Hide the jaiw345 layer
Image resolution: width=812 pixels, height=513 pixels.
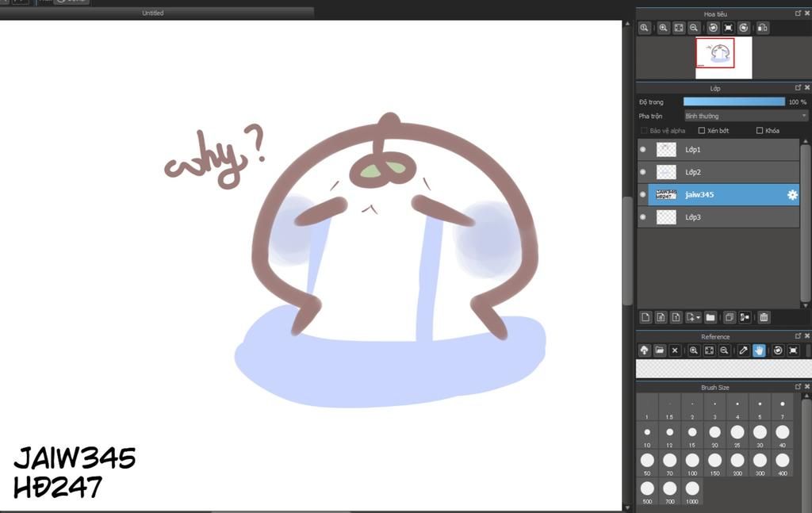(642, 194)
